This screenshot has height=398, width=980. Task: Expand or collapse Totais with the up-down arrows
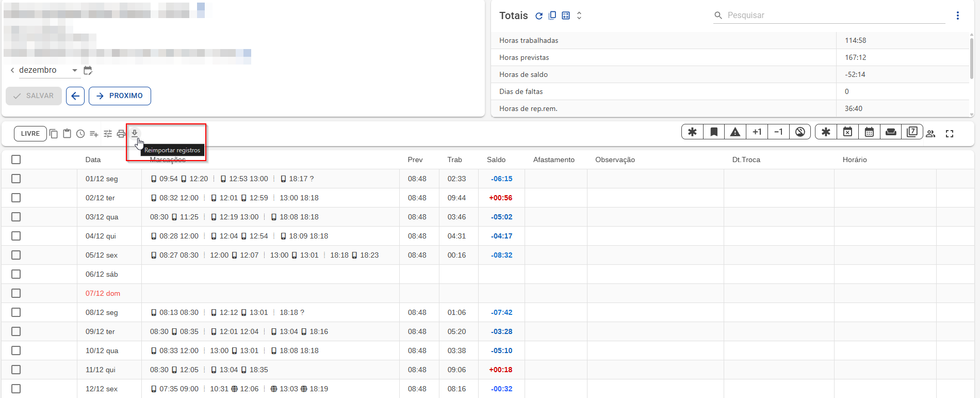click(579, 15)
